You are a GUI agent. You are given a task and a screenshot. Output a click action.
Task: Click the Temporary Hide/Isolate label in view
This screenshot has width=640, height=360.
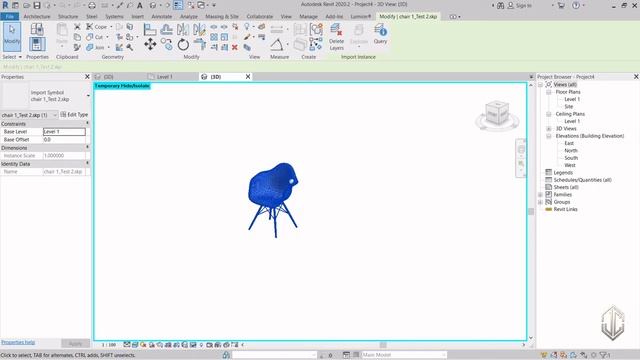click(x=122, y=86)
